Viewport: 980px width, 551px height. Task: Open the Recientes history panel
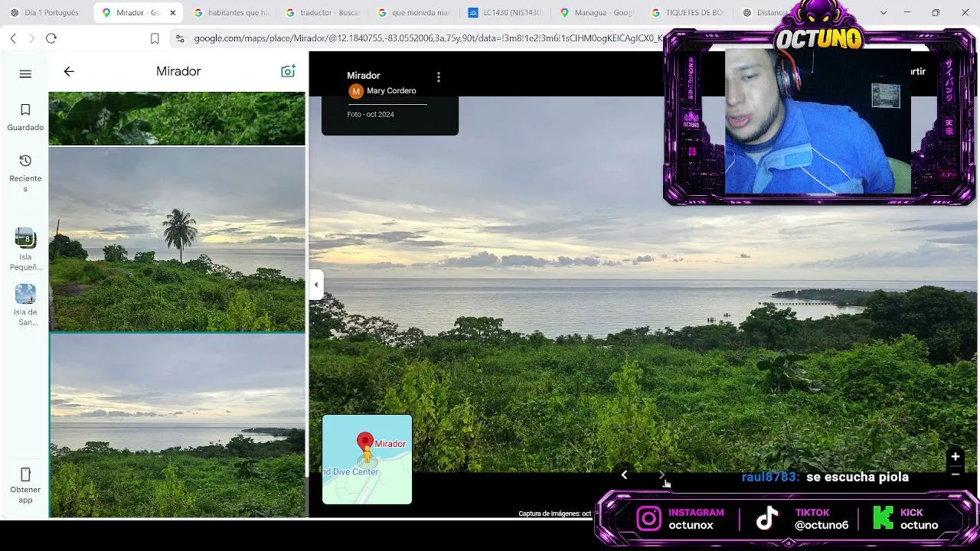point(25,173)
